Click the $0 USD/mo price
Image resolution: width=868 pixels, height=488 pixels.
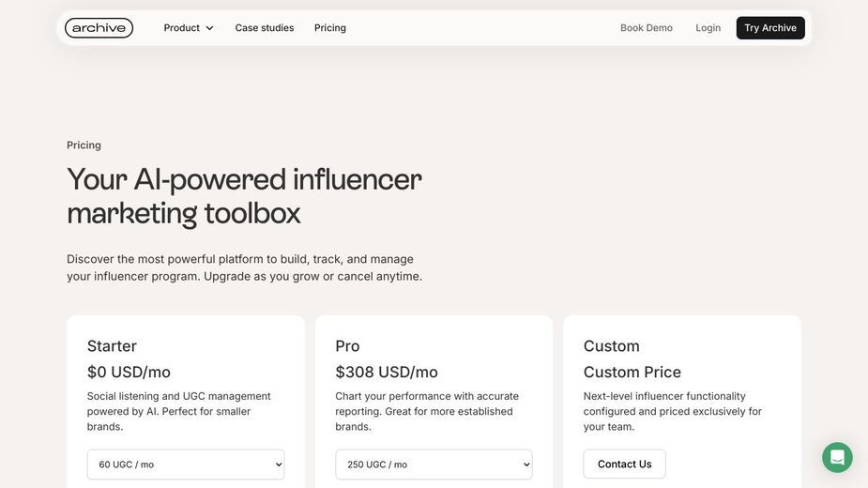(129, 373)
